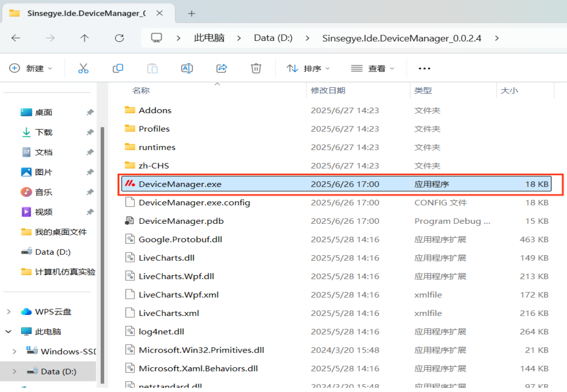Collapse the 此电脑 tree node
The width and height of the screenshot is (567, 392).
[9, 332]
